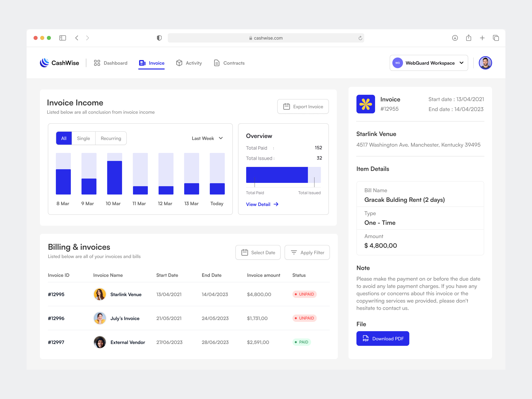
Task: Click the calendar icon on Export Invoice
Action: pos(287,106)
